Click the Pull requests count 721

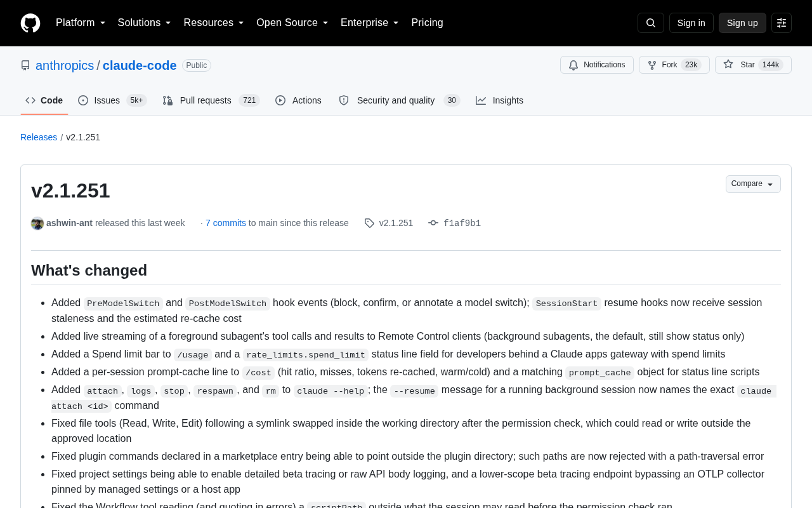[249, 100]
